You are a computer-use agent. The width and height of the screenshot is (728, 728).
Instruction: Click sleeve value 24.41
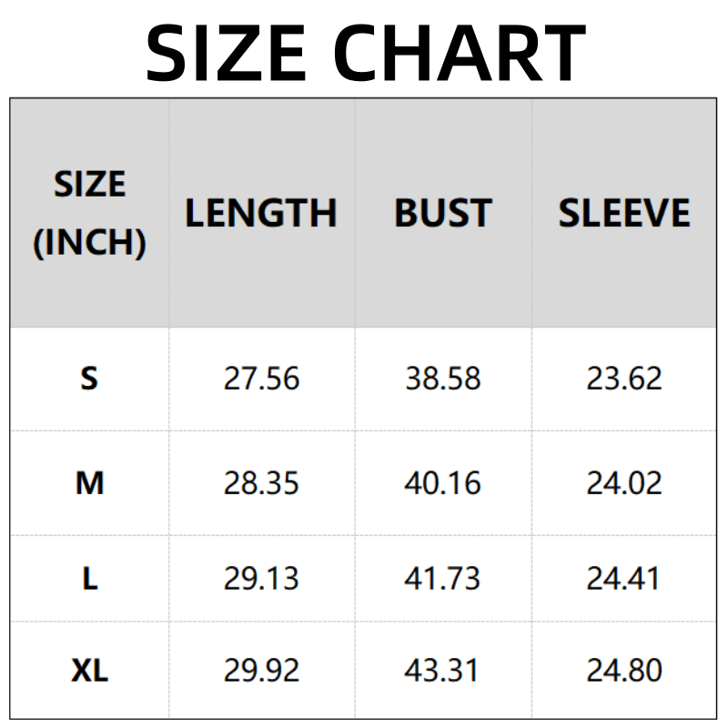point(624,579)
